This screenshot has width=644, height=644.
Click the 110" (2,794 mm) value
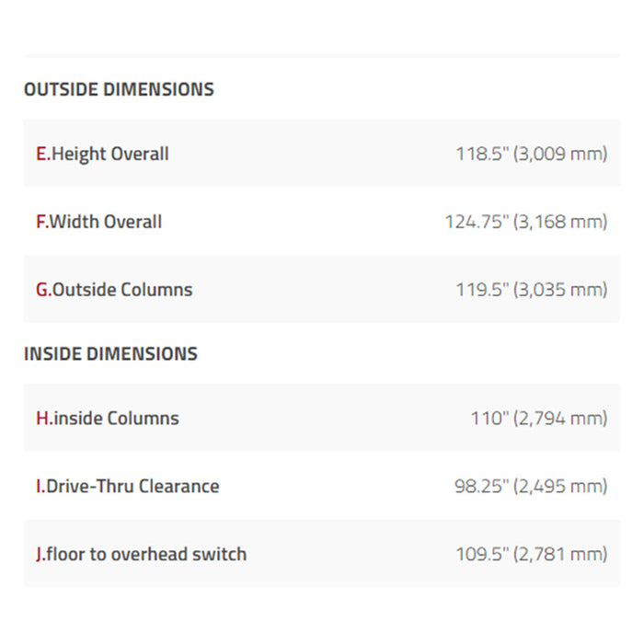tap(539, 419)
